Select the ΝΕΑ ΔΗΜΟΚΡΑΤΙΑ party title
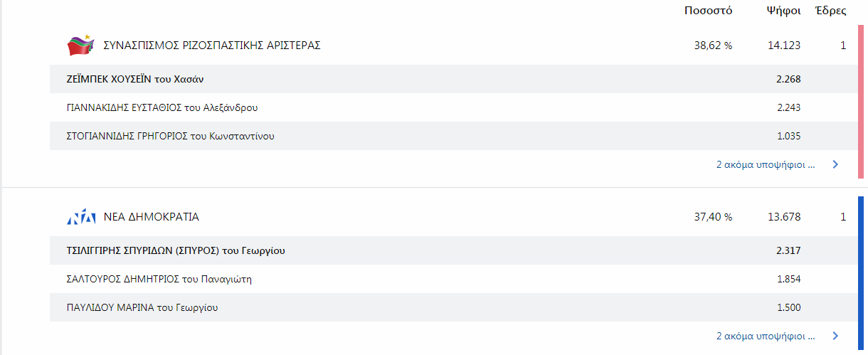 pos(152,217)
